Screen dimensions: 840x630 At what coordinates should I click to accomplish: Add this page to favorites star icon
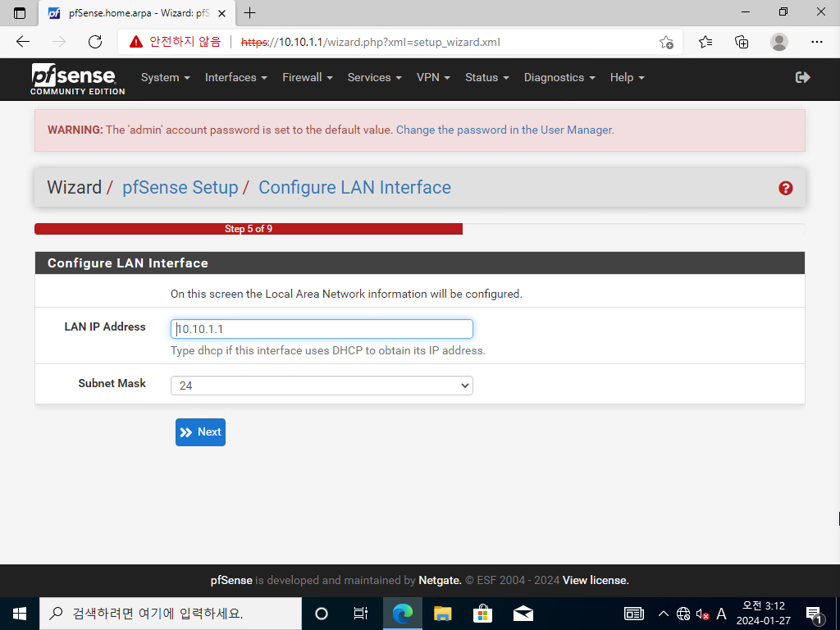tap(666, 42)
